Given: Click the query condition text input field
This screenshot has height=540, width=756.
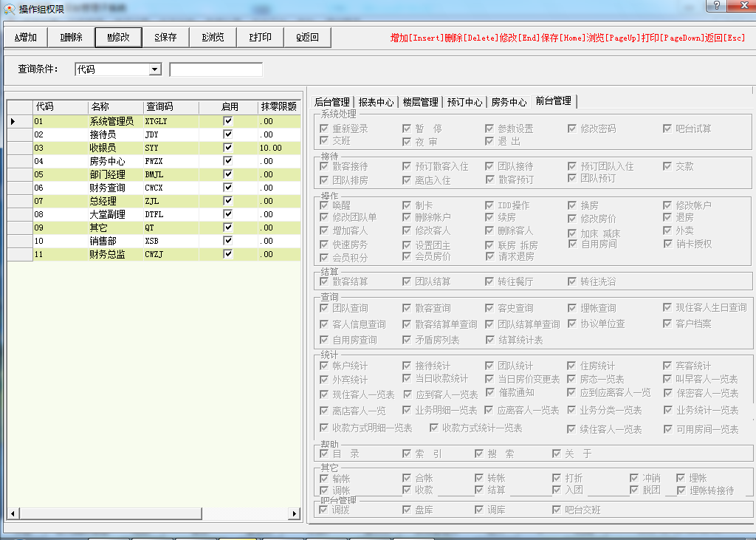Looking at the screenshot, I should coord(216,69).
